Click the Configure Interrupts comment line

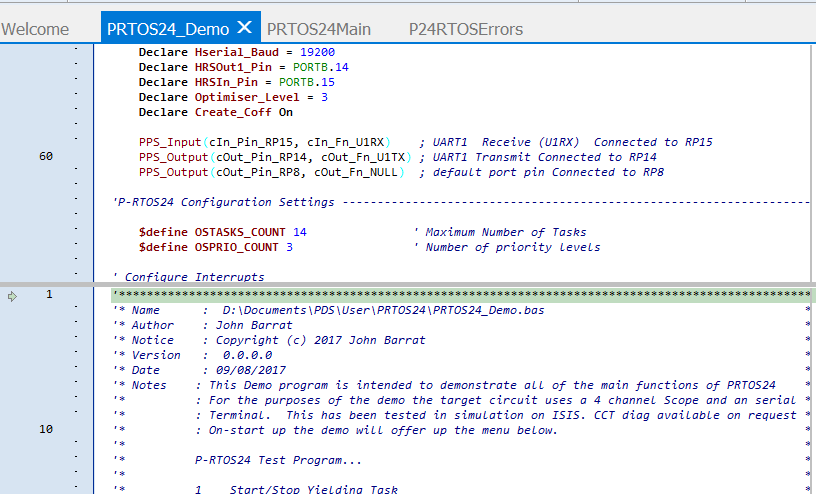[189, 277]
